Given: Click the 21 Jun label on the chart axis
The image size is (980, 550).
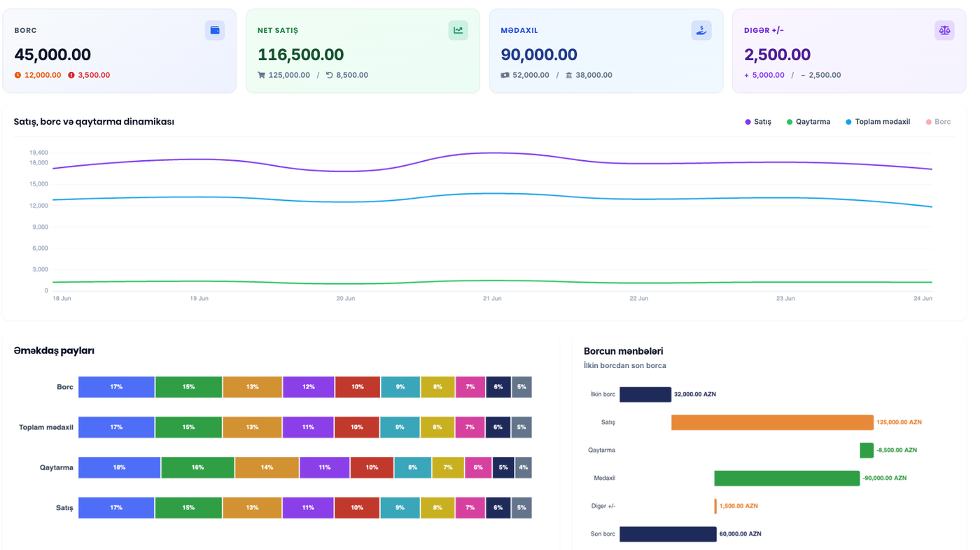Looking at the screenshot, I should pyautogui.click(x=492, y=298).
